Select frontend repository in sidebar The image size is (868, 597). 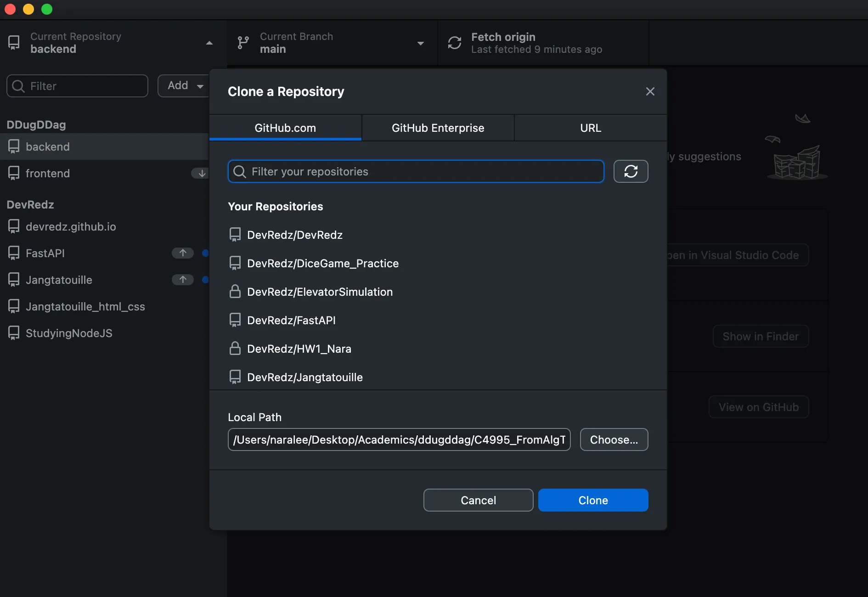(105, 173)
